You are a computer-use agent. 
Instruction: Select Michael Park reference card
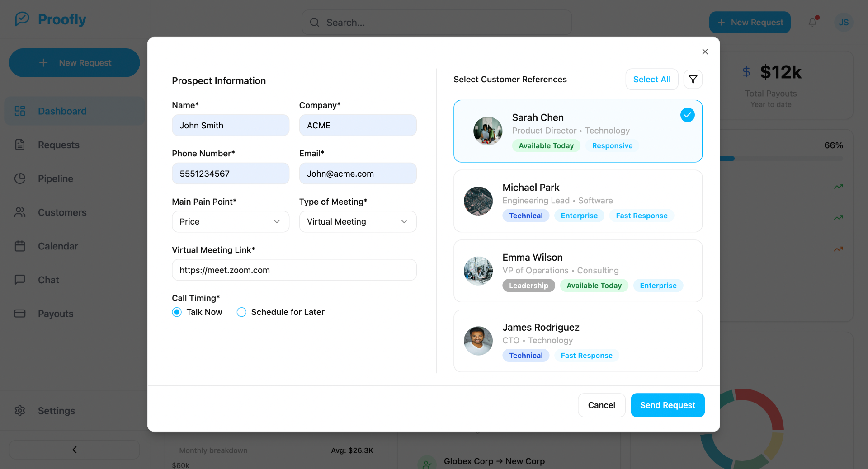click(x=578, y=201)
